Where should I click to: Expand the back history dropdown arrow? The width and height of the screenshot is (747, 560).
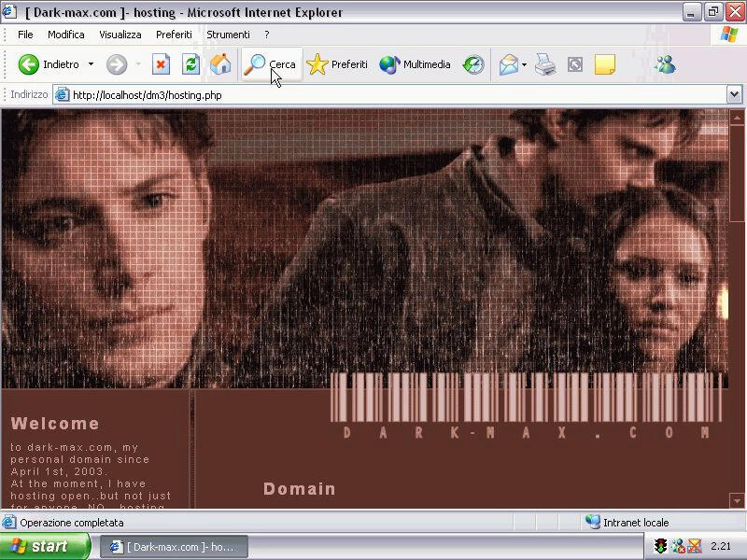(x=91, y=64)
